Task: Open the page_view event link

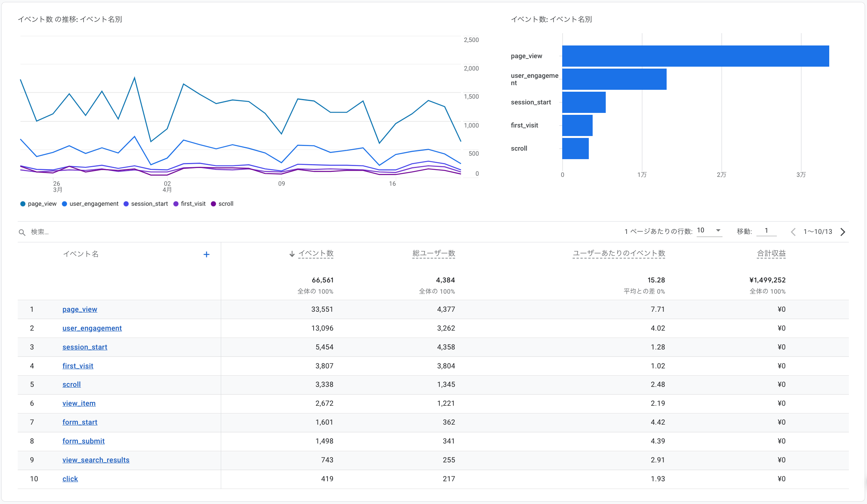Action: (80, 309)
